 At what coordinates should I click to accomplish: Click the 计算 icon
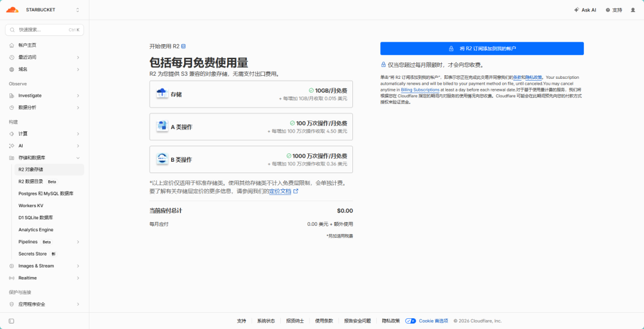(11, 134)
